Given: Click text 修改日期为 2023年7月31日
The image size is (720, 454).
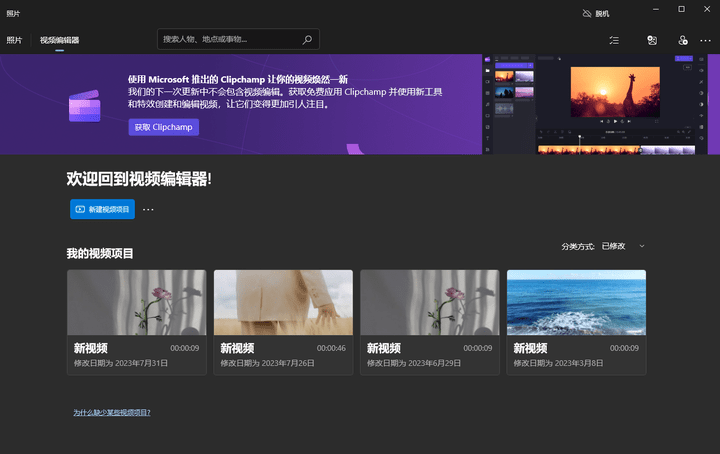Looking at the screenshot, I should (x=121, y=363).
